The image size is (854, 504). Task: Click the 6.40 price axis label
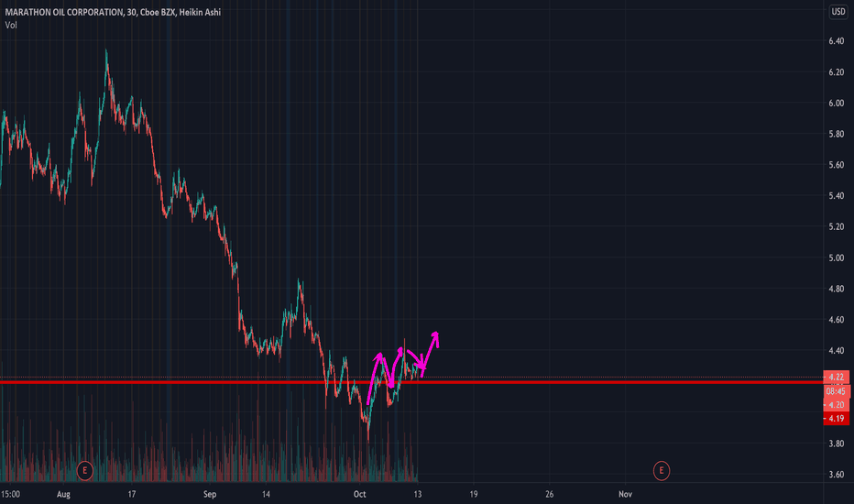click(x=836, y=41)
